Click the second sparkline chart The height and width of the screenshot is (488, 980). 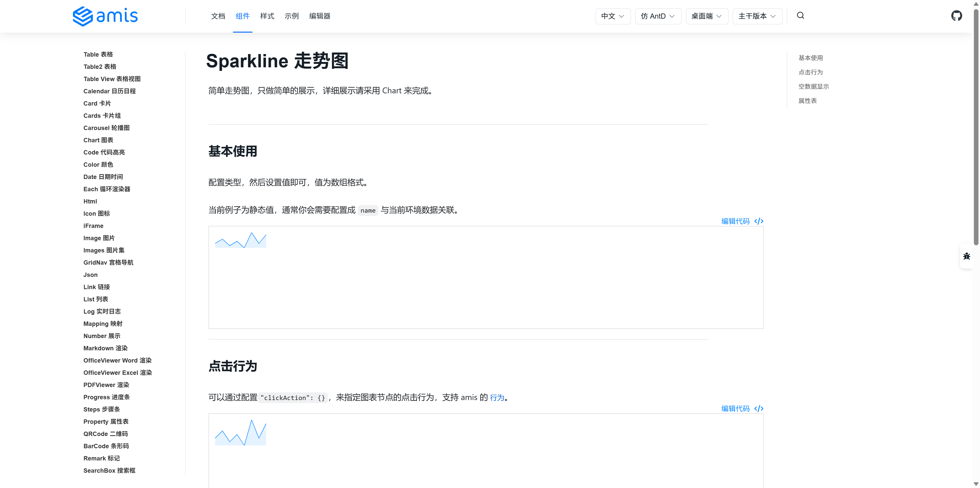pos(240,432)
